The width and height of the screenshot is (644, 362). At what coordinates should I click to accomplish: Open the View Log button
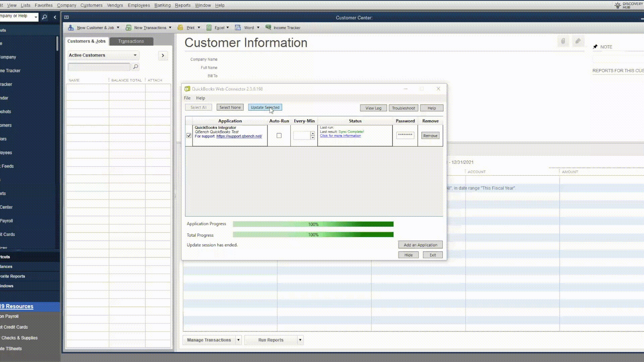[x=373, y=108]
